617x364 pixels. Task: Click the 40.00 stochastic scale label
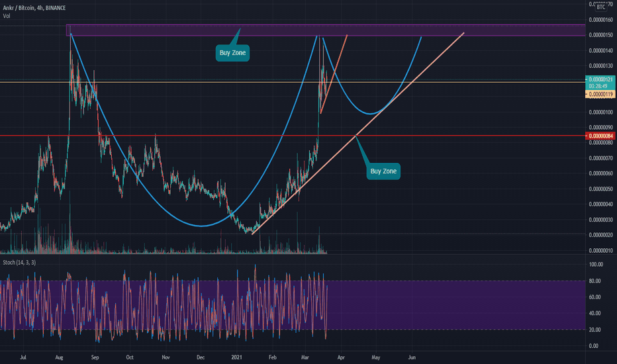coord(594,313)
